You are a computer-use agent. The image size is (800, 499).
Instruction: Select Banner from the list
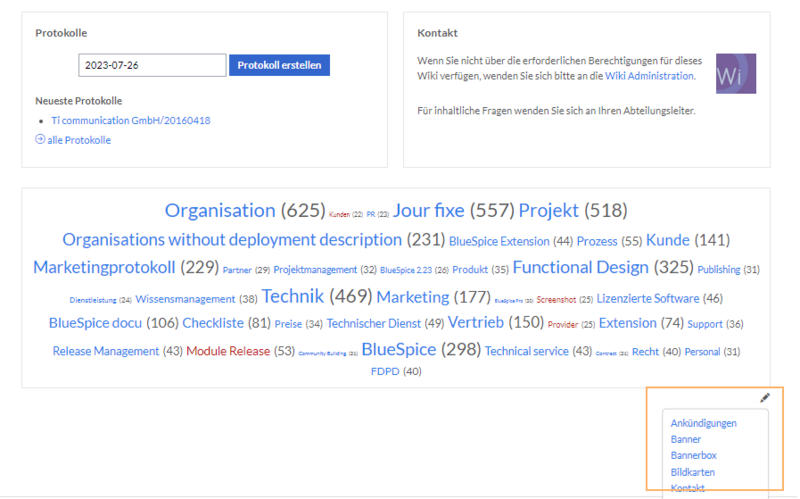[x=686, y=439]
